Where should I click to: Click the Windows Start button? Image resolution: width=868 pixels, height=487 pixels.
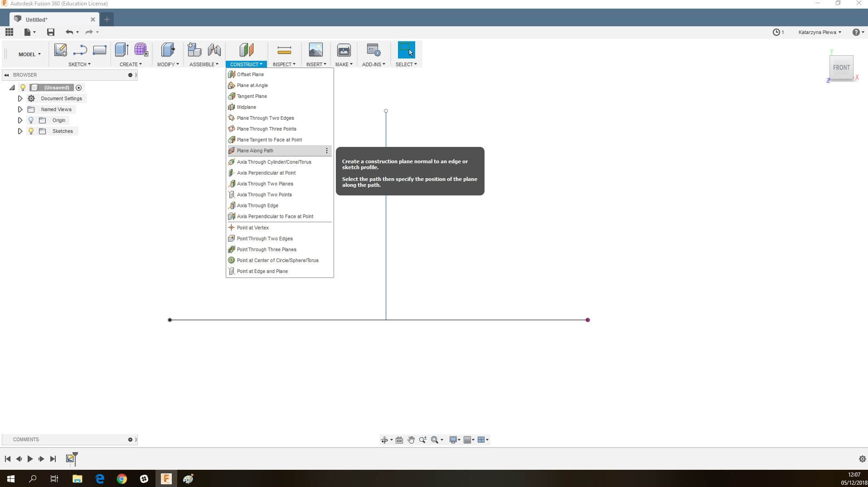click(11, 479)
